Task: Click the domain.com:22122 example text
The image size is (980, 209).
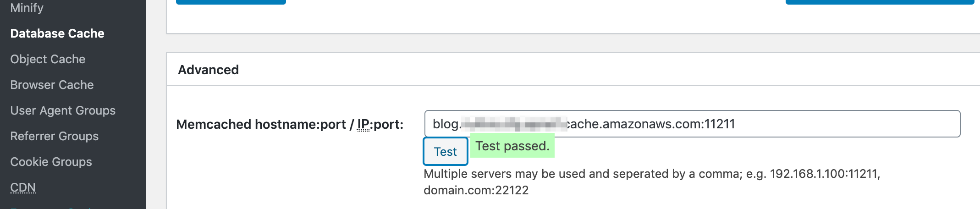Action: (476, 190)
